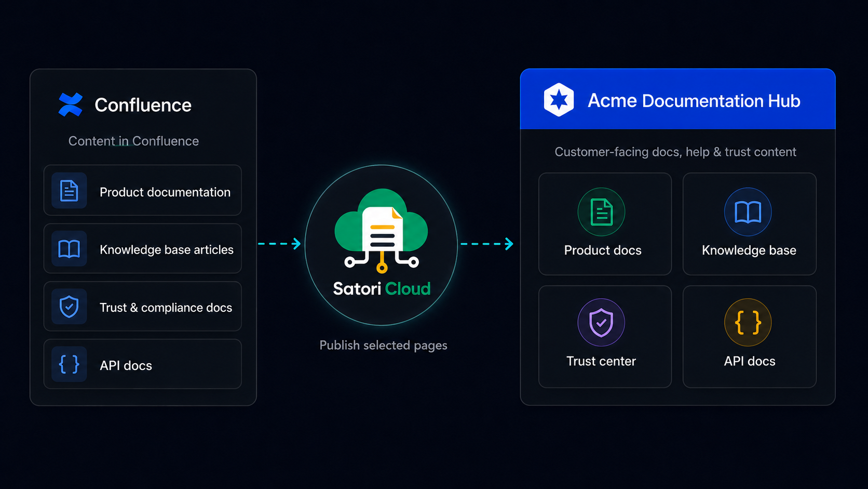Select the 'Product documentation' label
The image size is (868, 489).
[165, 192]
